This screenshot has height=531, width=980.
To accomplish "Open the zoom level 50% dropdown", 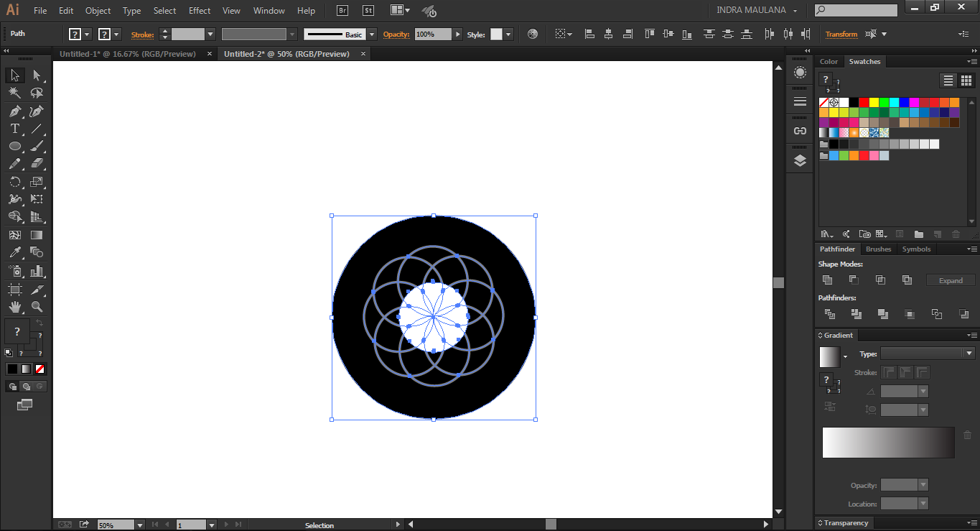I will tap(139, 525).
